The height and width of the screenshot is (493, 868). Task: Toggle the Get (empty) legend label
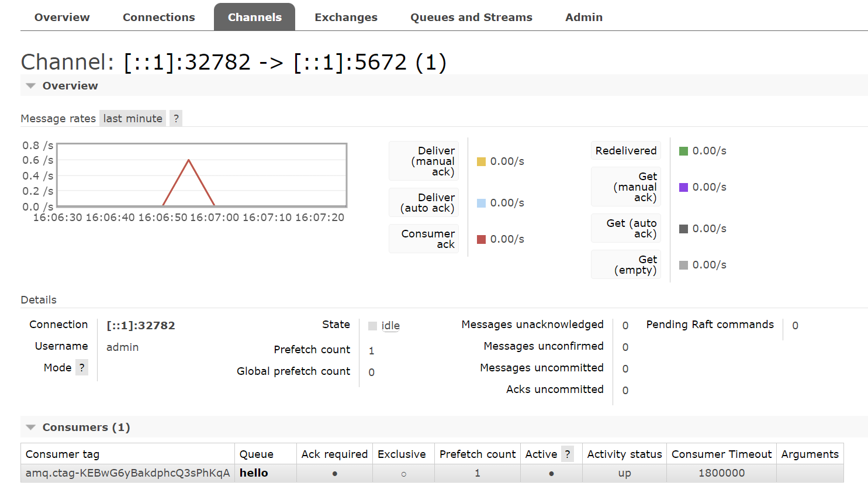coord(626,264)
